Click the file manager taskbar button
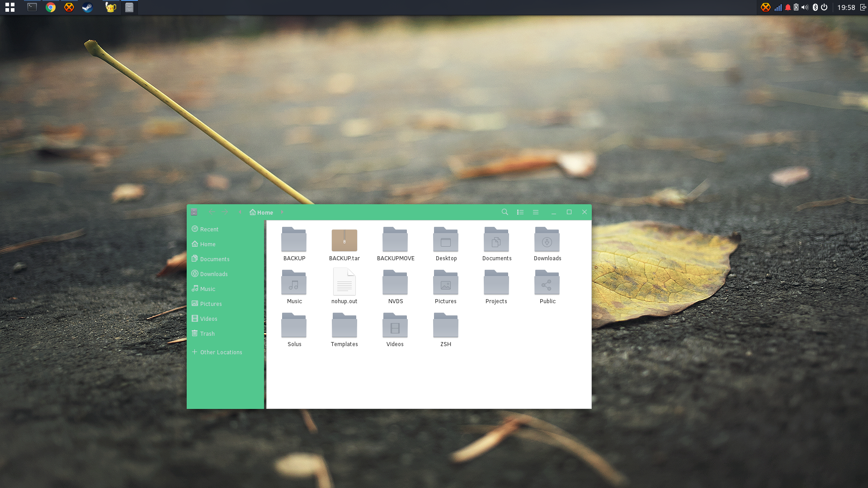The height and width of the screenshot is (488, 868). [x=129, y=7]
